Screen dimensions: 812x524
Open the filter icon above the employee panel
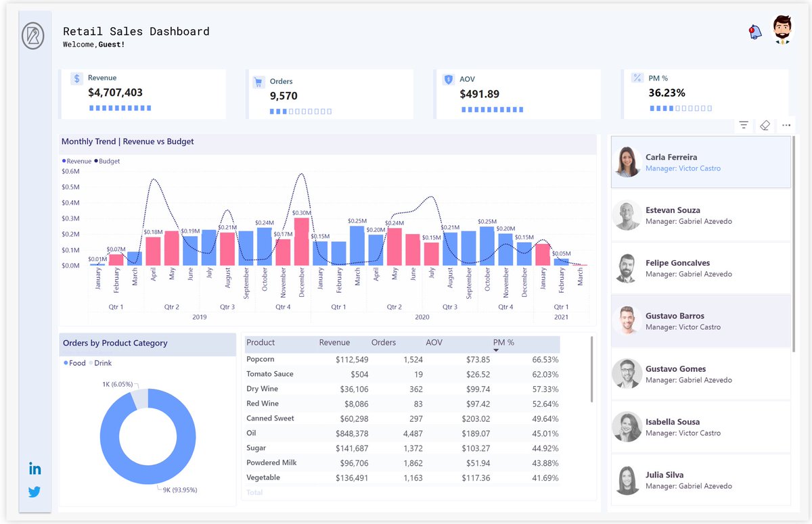tap(743, 125)
